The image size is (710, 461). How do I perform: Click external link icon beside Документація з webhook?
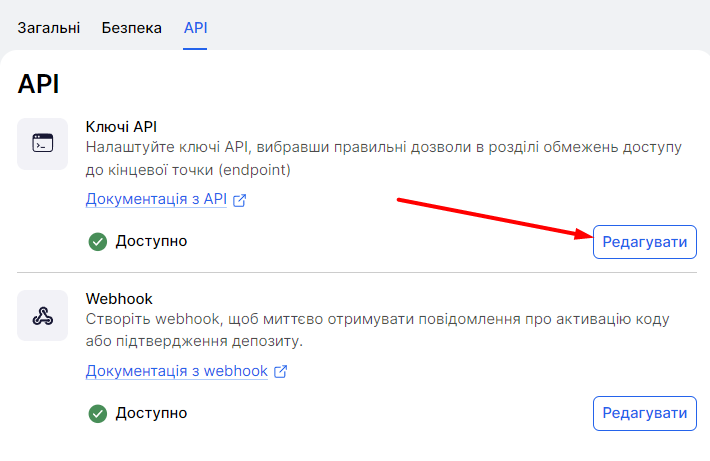[281, 372]
